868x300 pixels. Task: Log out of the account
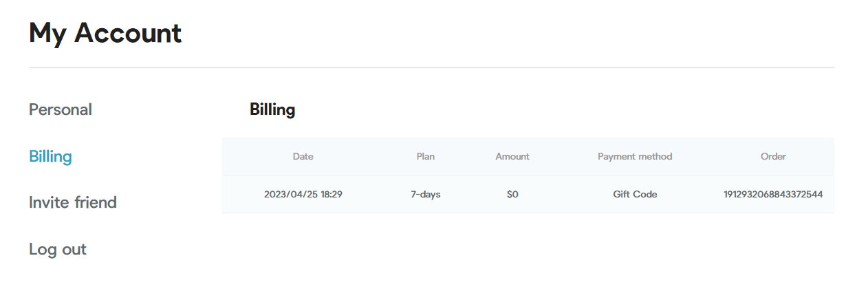[58, 249]
